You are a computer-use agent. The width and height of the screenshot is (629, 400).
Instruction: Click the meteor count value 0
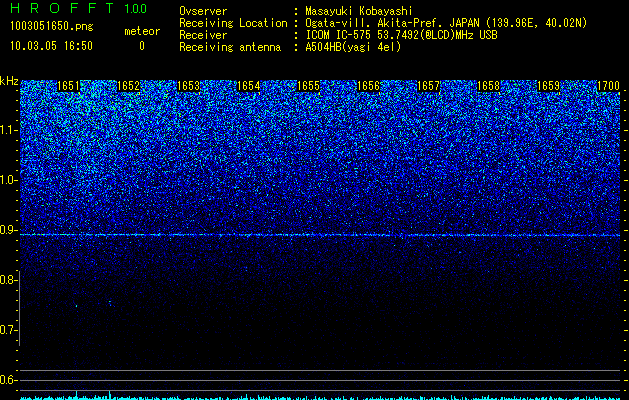coord(142,46)
